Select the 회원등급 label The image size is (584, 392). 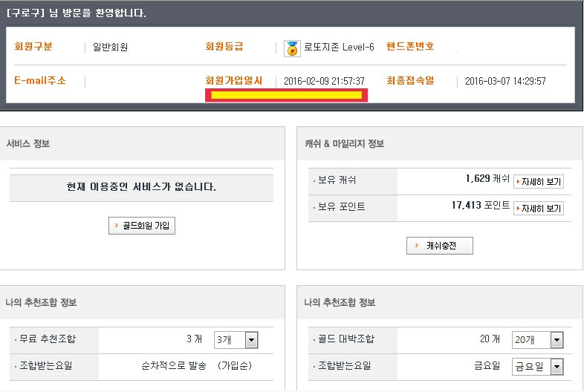[x=224, y=47]
